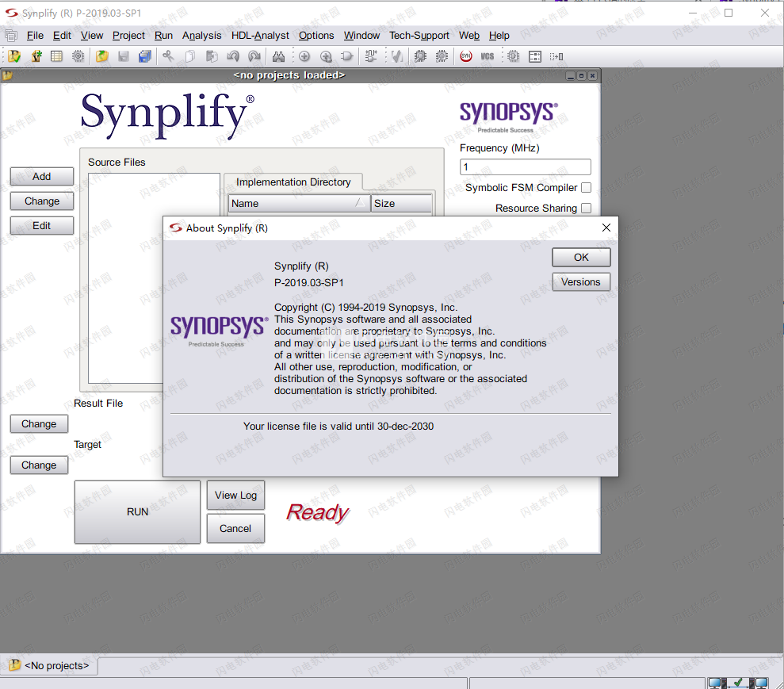Click the View Log button

click(235, 496)
